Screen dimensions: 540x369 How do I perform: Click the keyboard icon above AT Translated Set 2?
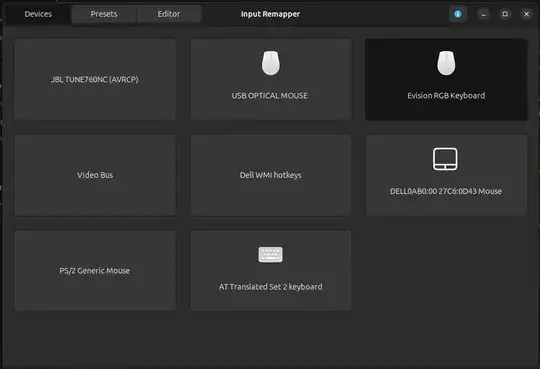pyautogui.click(x=270, y=255)
